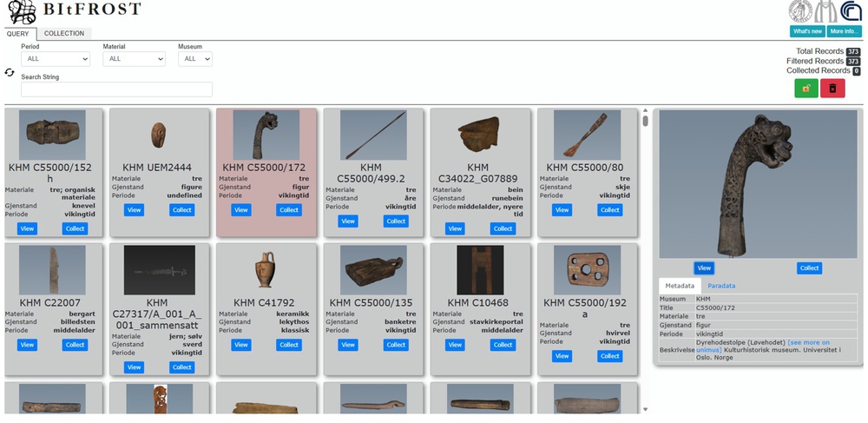Click the runebein thumbnail of C34022_G07889
This screenshot has height=423, width=868.
pos(479,135)
